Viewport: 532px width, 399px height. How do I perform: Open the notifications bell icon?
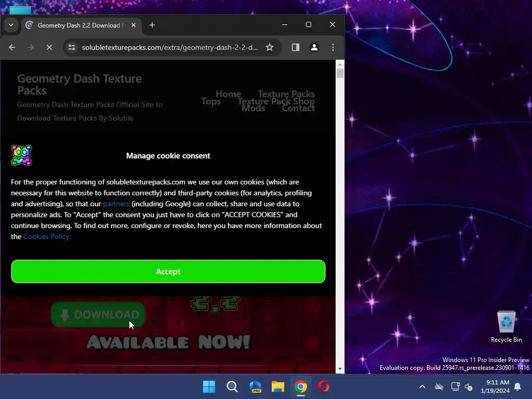[x=518, y=387]
